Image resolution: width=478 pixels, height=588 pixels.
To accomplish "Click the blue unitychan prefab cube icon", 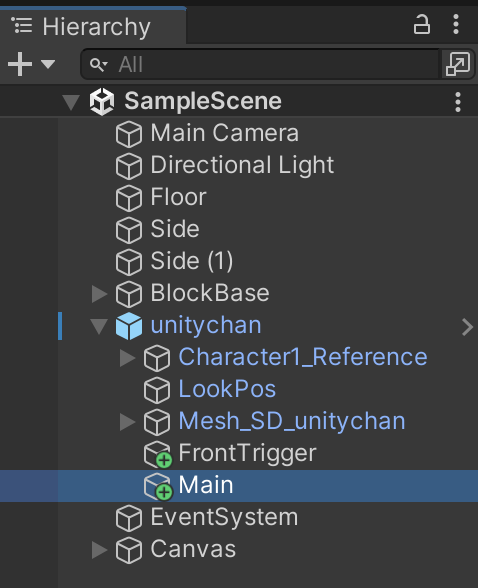I will tap(129, 326).
